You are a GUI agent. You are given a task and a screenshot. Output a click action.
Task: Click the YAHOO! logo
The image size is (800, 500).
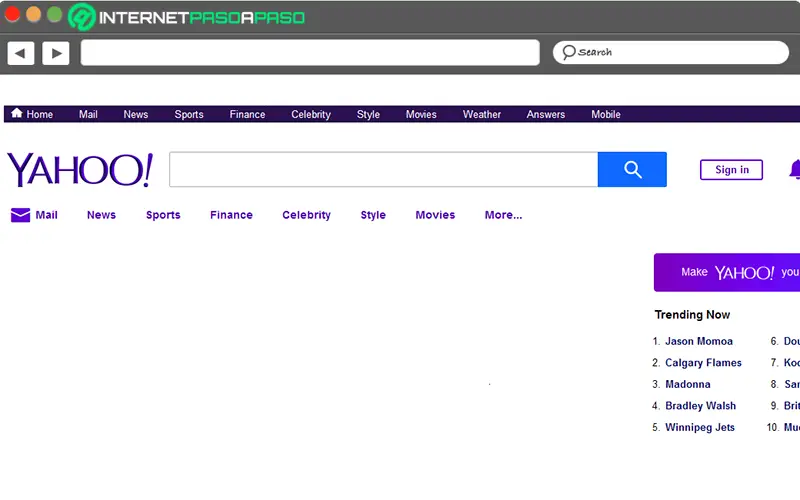[80, 169]
